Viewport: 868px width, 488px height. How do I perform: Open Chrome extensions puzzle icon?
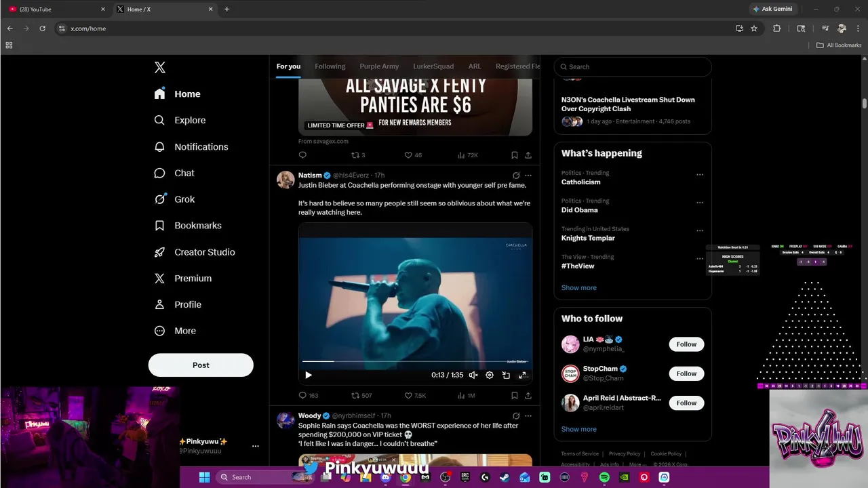(777, 28)
